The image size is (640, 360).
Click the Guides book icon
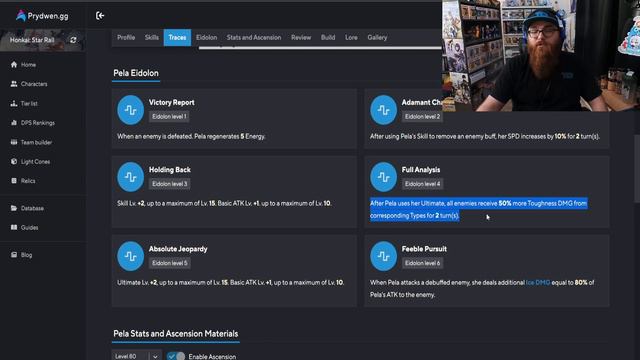14,227
